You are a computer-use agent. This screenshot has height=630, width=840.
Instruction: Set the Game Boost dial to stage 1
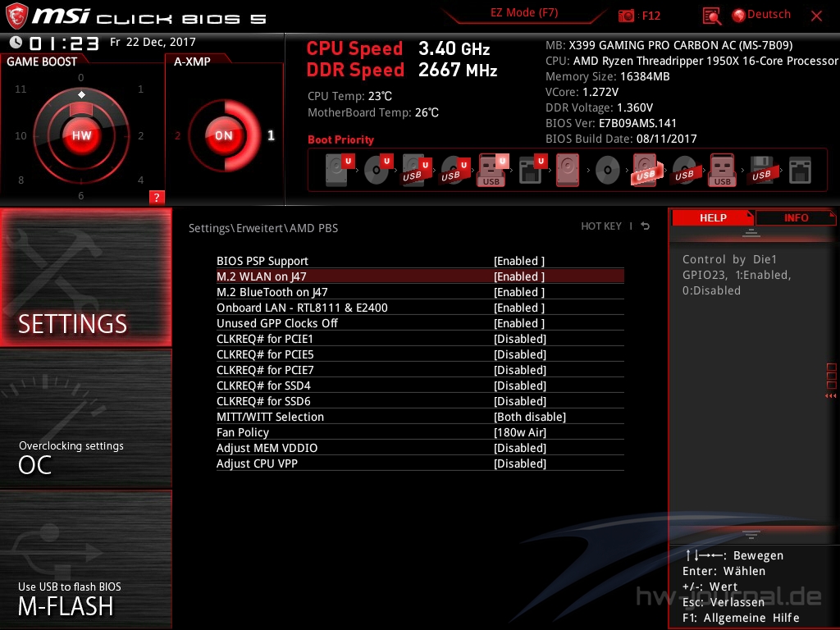[x=140, y=89]
